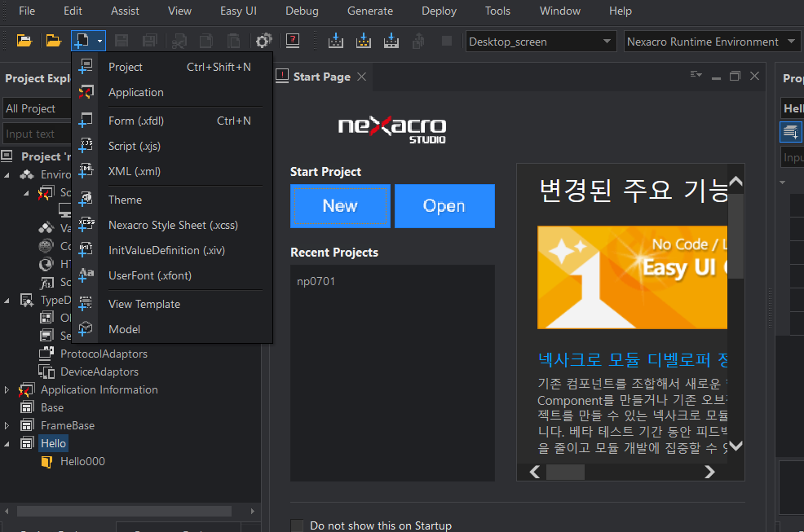This screenshot has width=804, height=532.
Task: Open the Debug menu
Action: tap(302, 11)
